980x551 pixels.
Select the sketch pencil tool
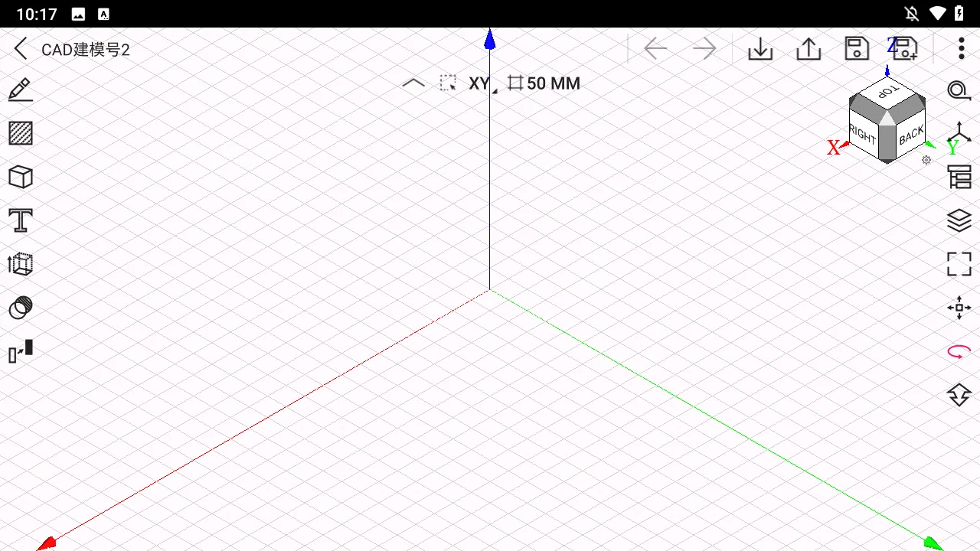click(21, 89)
